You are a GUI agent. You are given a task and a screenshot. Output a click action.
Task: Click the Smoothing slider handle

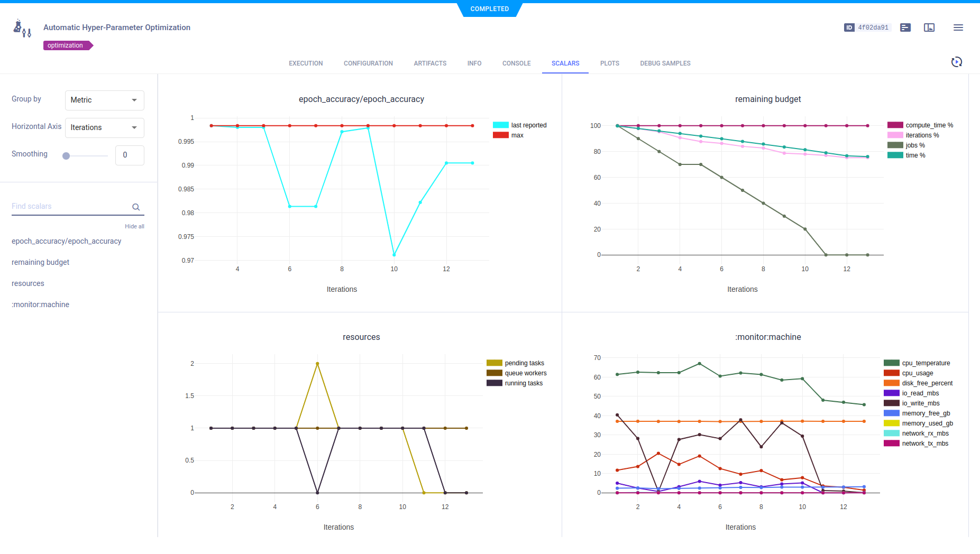[66, 156]
